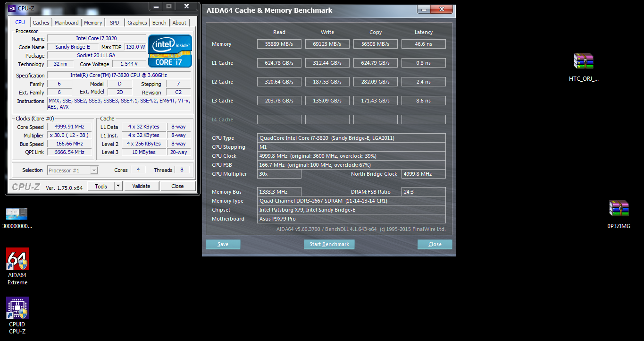The image size is (644, 341).
Task: Click the CPU FSB 166.7 MHz row
Action: [351, 165]
